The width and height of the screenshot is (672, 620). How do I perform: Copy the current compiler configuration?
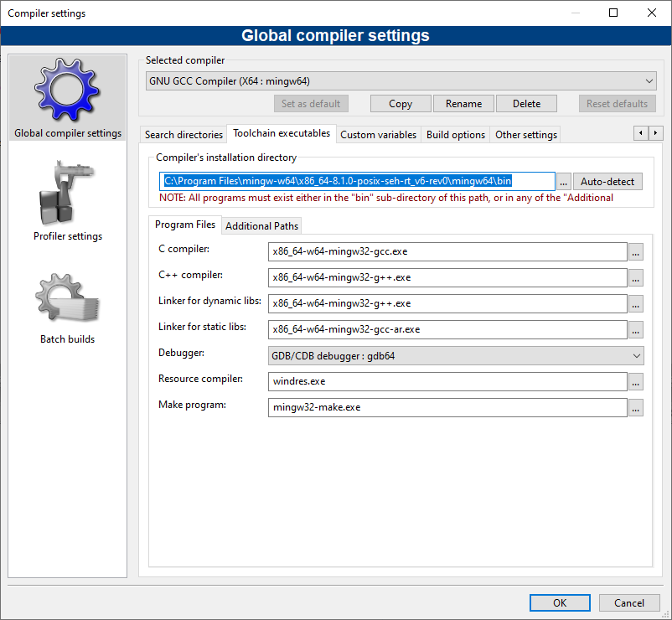[400, 103]
